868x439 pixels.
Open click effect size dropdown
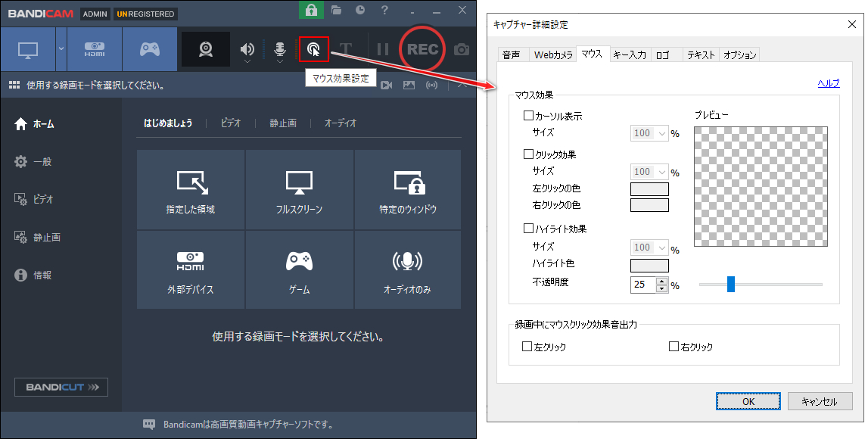click(x=650, y=172)
